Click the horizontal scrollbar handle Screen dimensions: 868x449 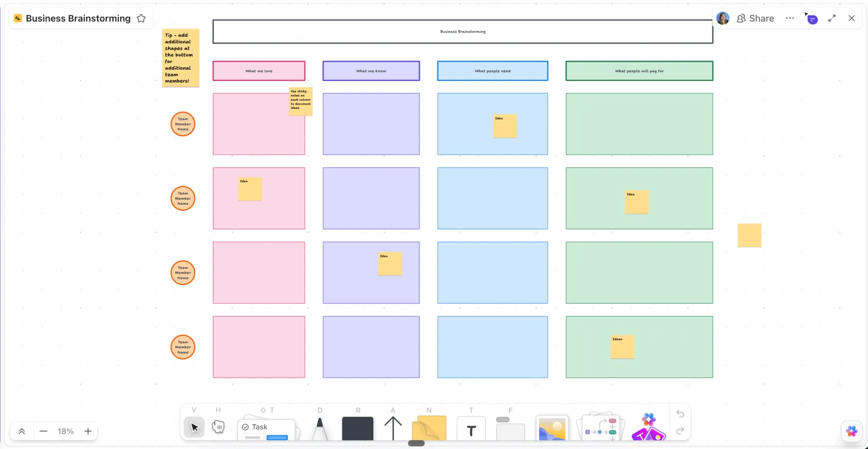pyautogui.click(x=416, y=444)
